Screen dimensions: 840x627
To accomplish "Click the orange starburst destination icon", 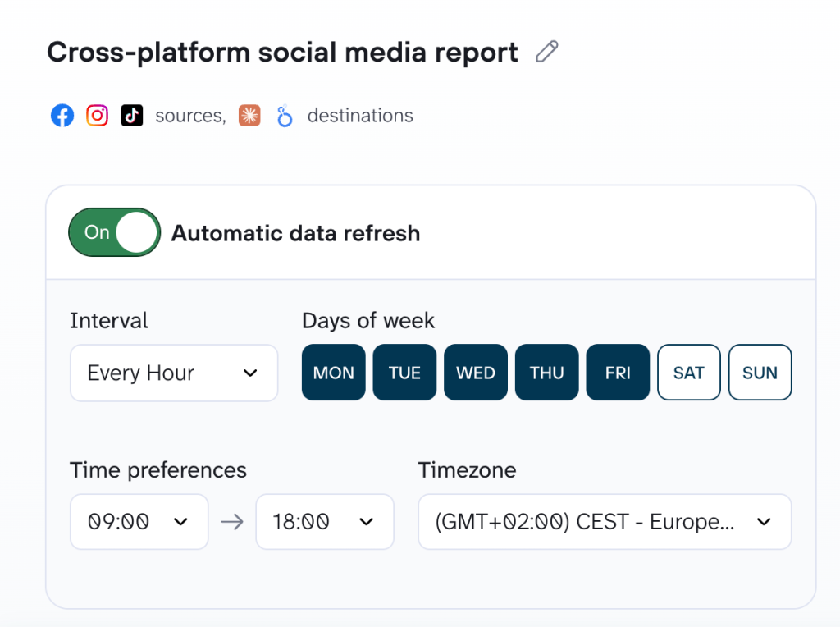I will point(249,115).
